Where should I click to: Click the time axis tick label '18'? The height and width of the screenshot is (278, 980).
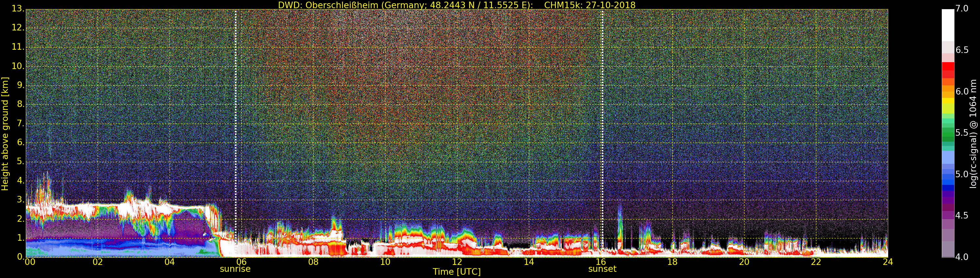point(672,262)
